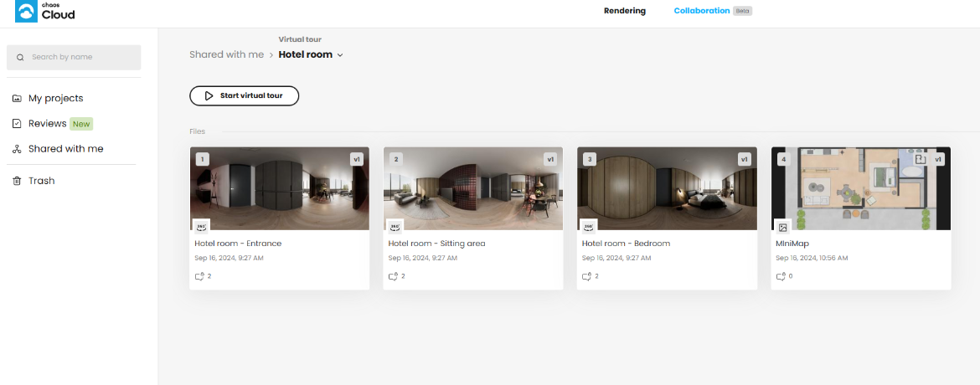The width and height of the screenshot is (980, 385).
Task: Click the Trash bin icon in the sidebar
Action: 17,181
